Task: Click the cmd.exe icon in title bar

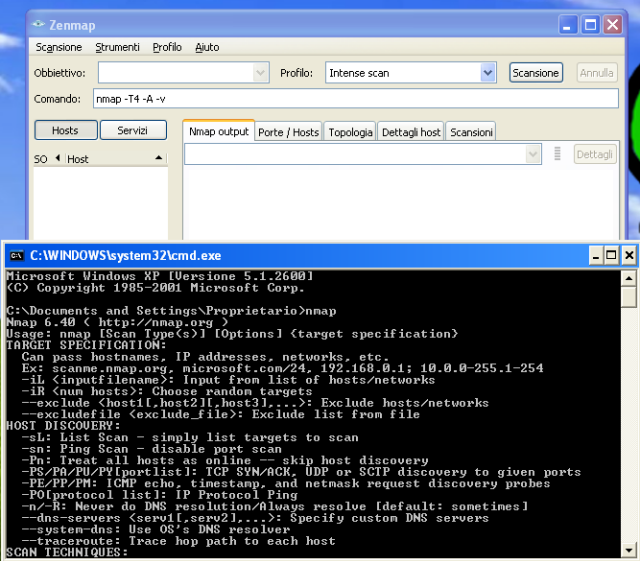Action: coord(16,255)
